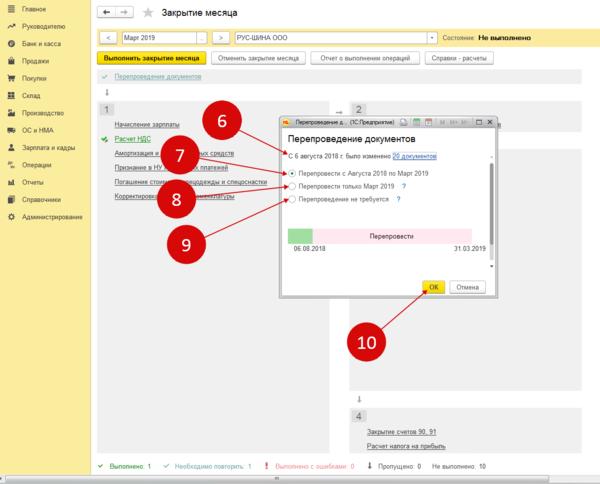Click help icon next to только Март 2019

pos(404,186)
